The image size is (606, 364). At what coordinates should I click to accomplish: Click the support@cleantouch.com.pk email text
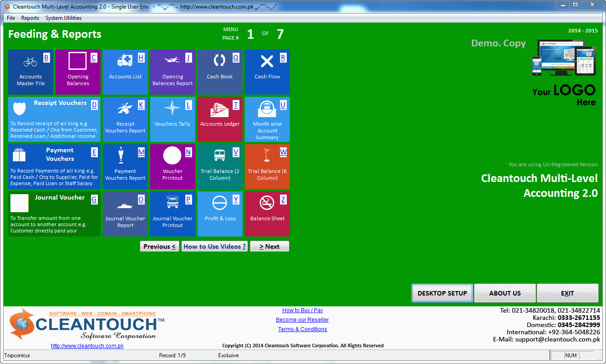558,339
